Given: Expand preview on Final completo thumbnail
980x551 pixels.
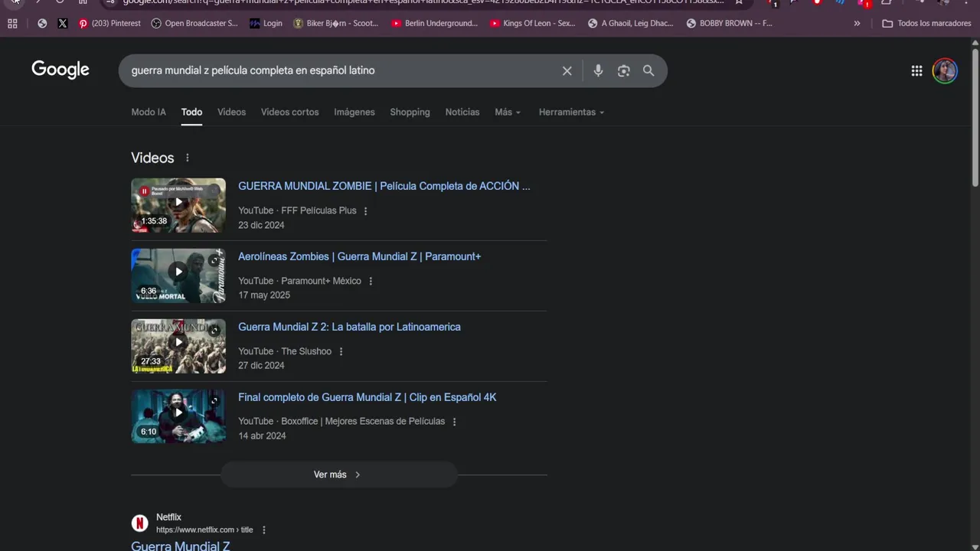Looking at the screenshot, I should click(x=214, y=401).
